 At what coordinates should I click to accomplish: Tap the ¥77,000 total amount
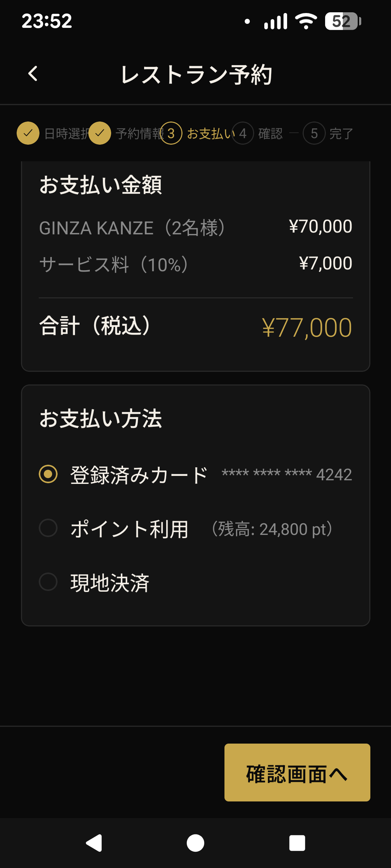point(307,328)
